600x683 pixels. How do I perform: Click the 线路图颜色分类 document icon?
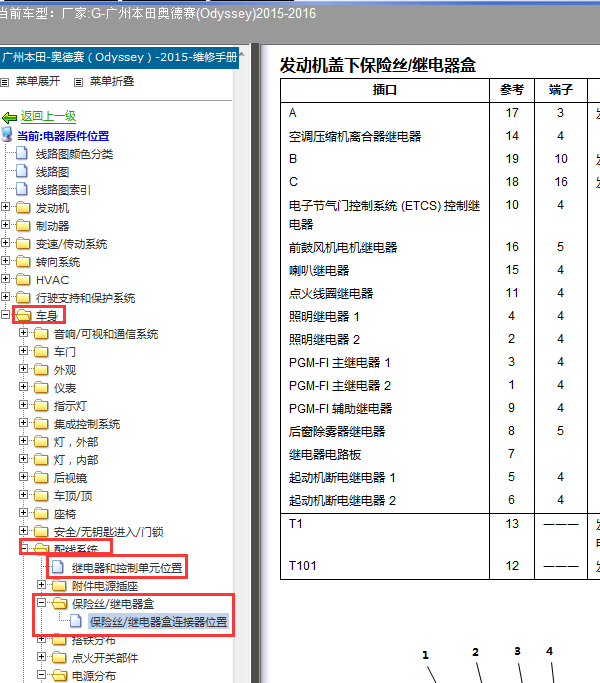[x=22, y=153]
